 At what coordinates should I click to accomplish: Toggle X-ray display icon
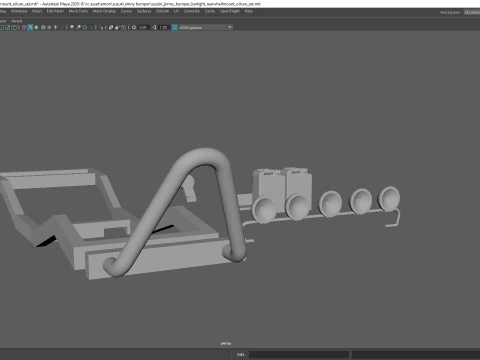[111, 27]
